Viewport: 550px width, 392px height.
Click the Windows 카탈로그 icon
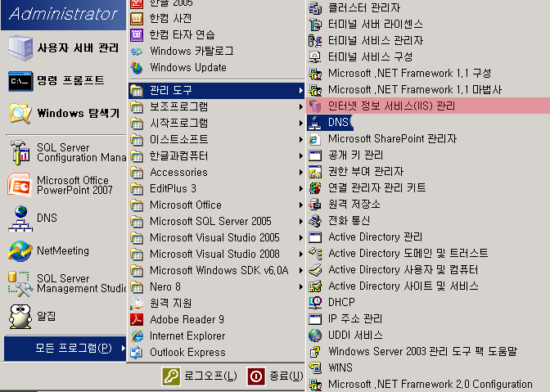[137, 52]
